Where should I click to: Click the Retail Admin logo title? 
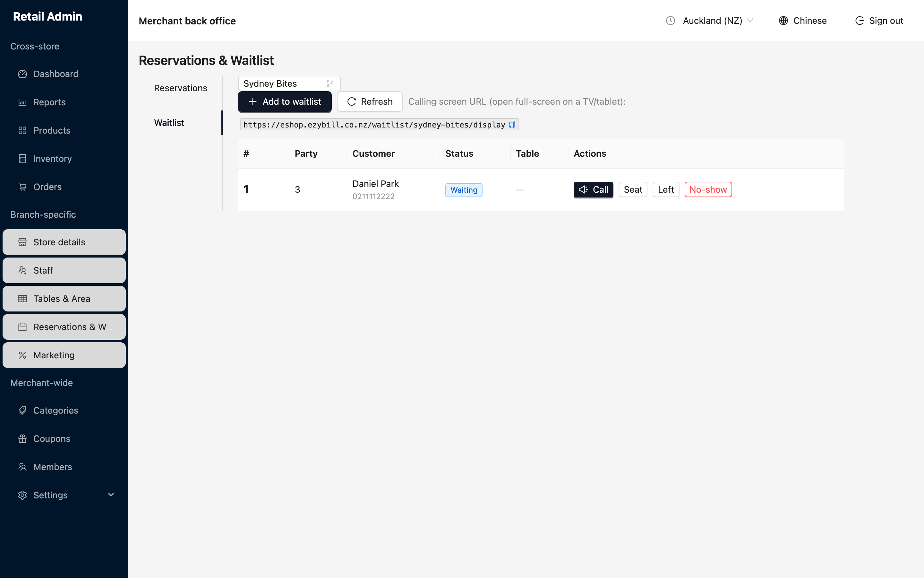coord(47,16)
